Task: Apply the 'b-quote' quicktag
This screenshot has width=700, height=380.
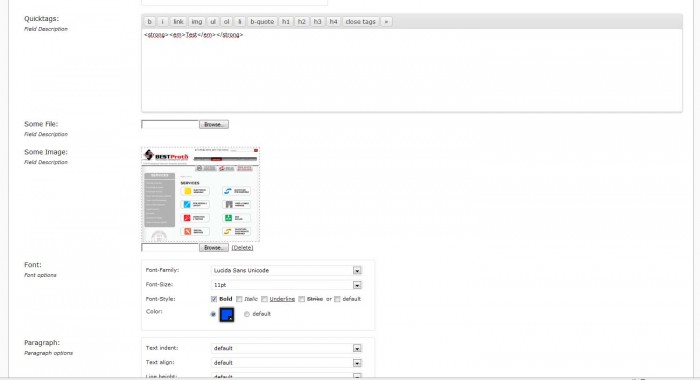Action: tap(262, 21)
